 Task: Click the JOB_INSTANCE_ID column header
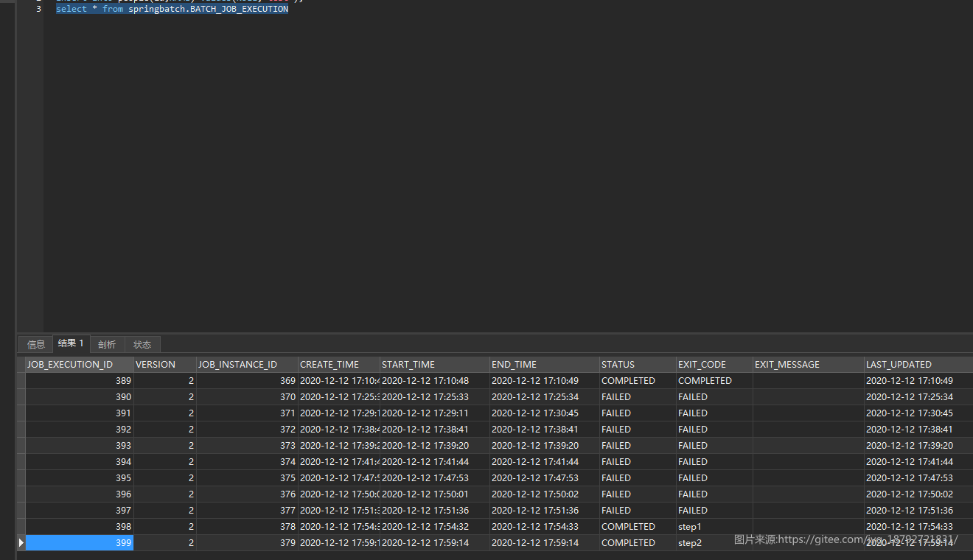point(247,365)
